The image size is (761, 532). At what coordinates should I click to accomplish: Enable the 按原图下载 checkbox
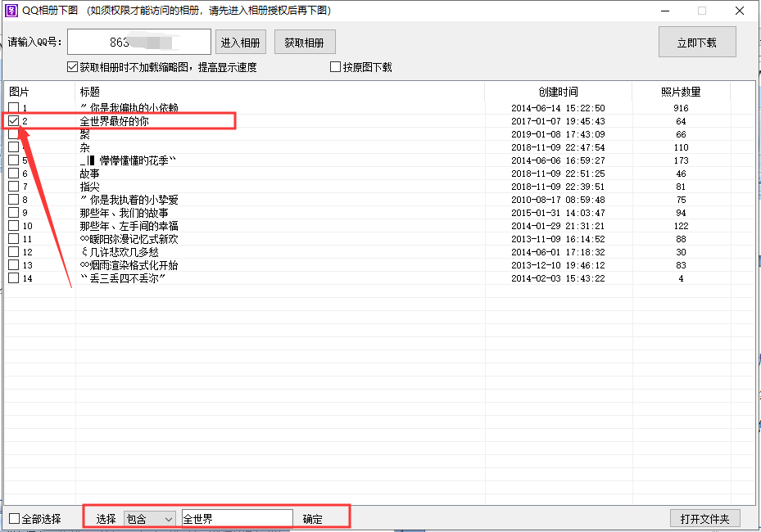point(335,67)
